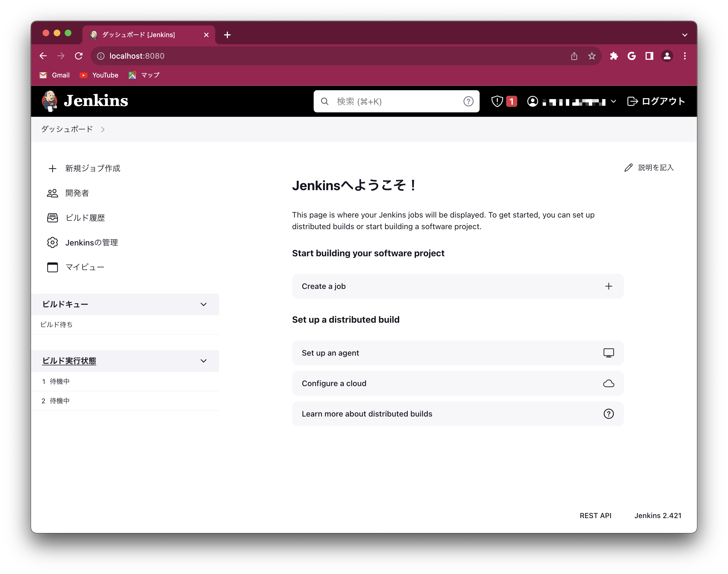View site information icon in address bar
The width and height of the screenshot is (728, 574).
[101, 56]
